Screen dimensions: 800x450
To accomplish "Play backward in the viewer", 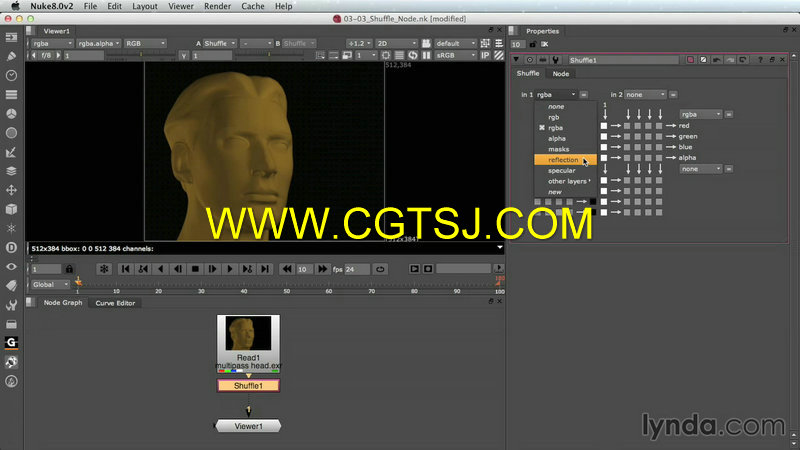I will tap(160, 269).
